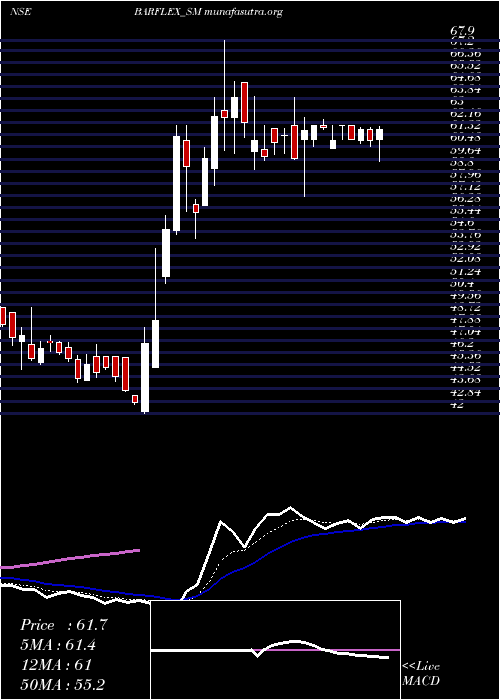Click the 42.84 price axis label

coord(465,393)
